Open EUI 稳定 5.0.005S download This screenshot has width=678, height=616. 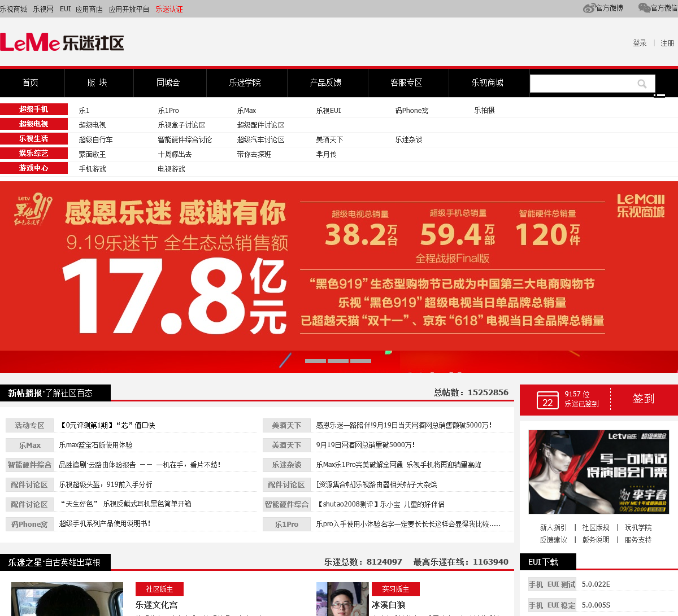[x=596, y=605]
